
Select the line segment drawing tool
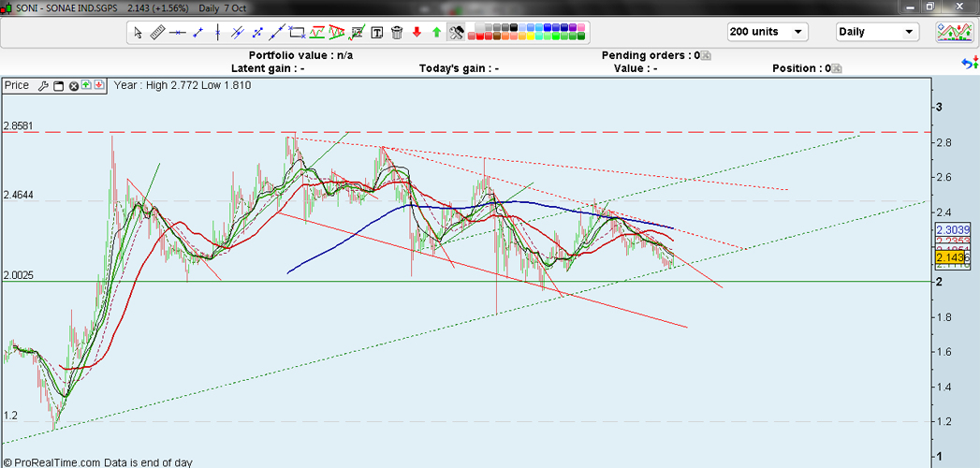click(197, 32)
